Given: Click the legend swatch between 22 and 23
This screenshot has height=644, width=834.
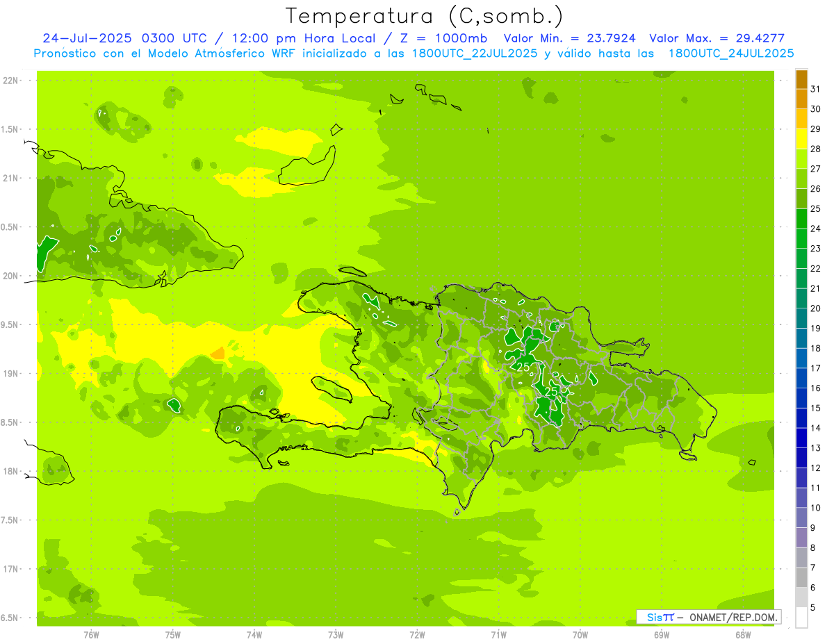Looking at the screenshot, I should (x=801, y=258).
